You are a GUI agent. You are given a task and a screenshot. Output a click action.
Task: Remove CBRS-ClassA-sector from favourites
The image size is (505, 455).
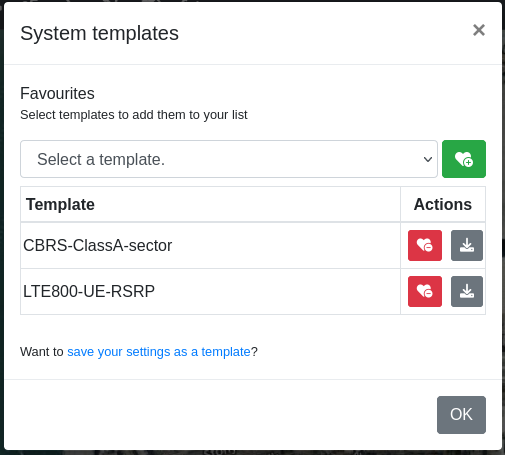(x=425, y=245)
